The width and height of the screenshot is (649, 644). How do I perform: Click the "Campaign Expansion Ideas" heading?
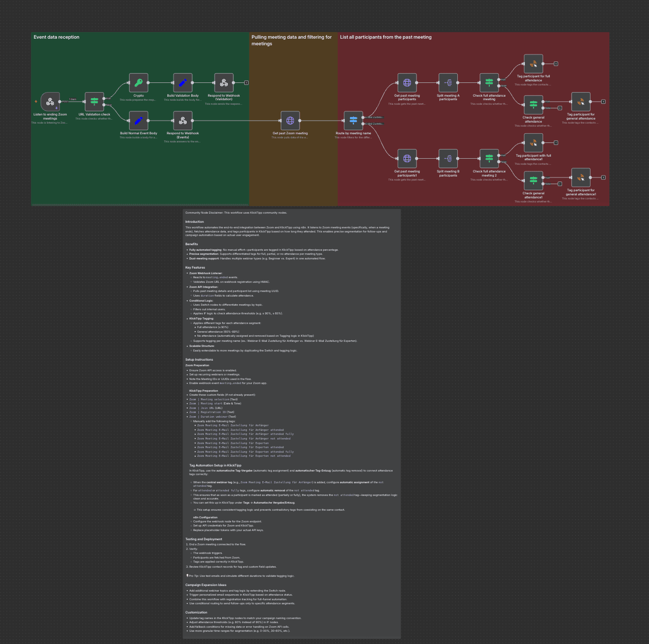point(205,585)
